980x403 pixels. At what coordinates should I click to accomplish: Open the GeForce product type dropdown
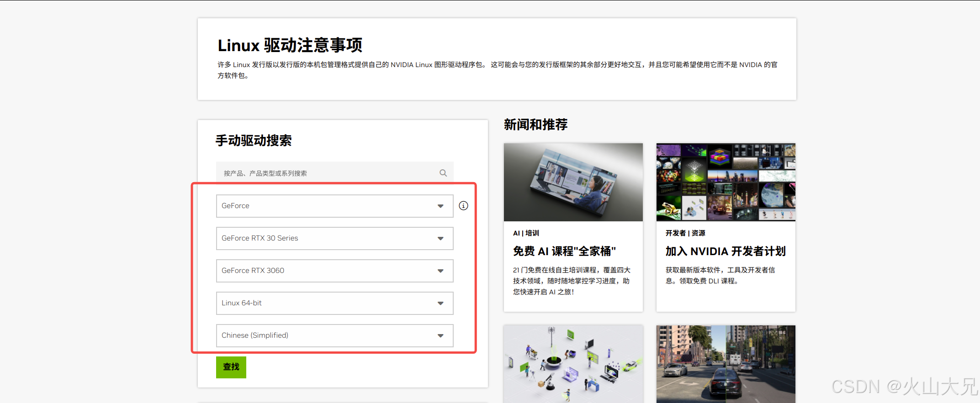click(334, 206)
